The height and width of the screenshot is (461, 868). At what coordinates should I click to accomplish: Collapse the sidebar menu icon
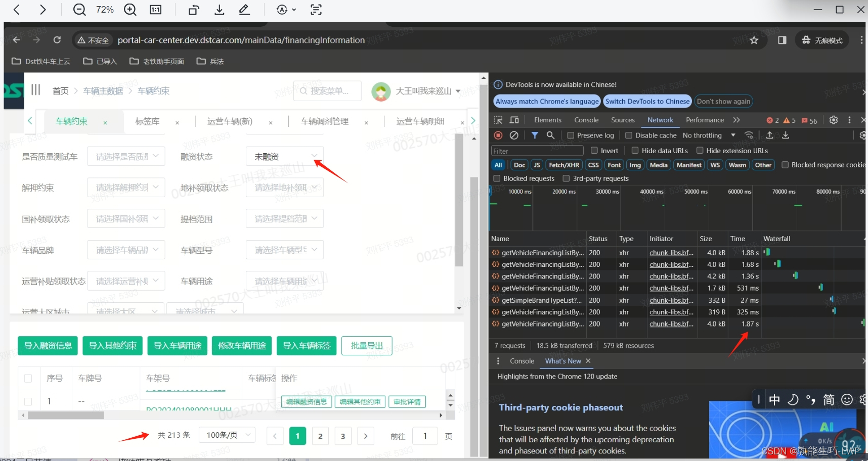point(35,90)
